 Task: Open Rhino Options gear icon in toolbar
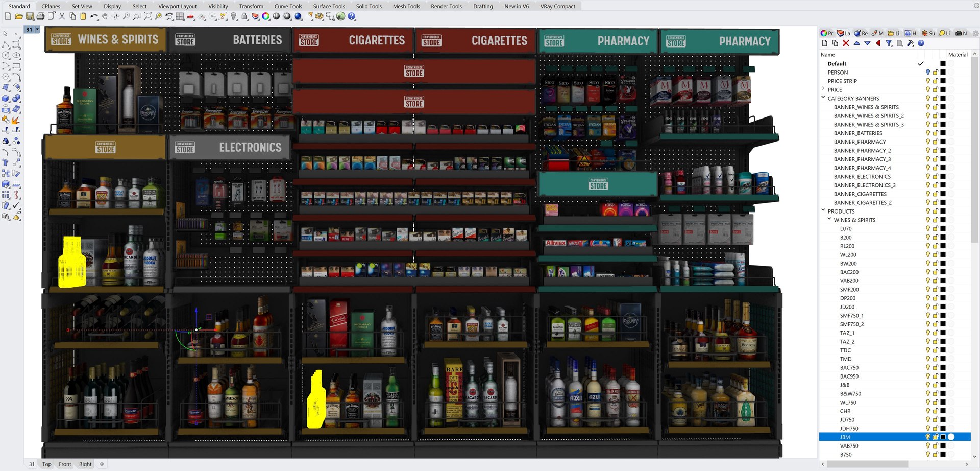point(320,16)
